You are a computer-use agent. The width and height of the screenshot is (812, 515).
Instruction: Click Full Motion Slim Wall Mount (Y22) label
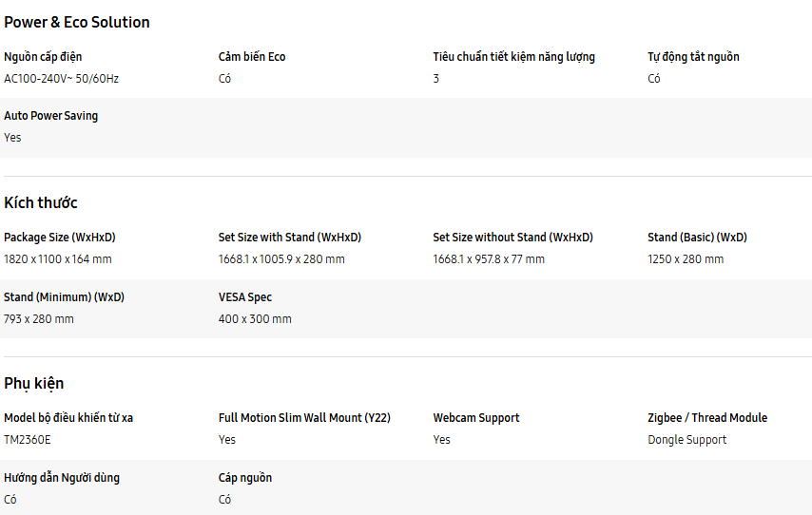(x=304, y=418)
